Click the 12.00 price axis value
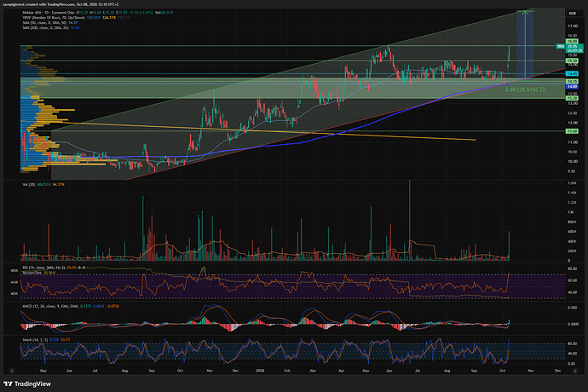Image resolution: width=588 pixels, height=392 pixels. 573,123
